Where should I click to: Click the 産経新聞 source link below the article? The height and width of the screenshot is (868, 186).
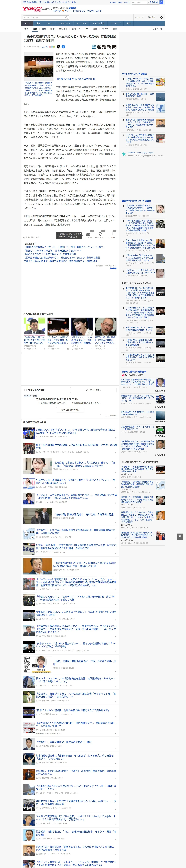coord(113,269)
